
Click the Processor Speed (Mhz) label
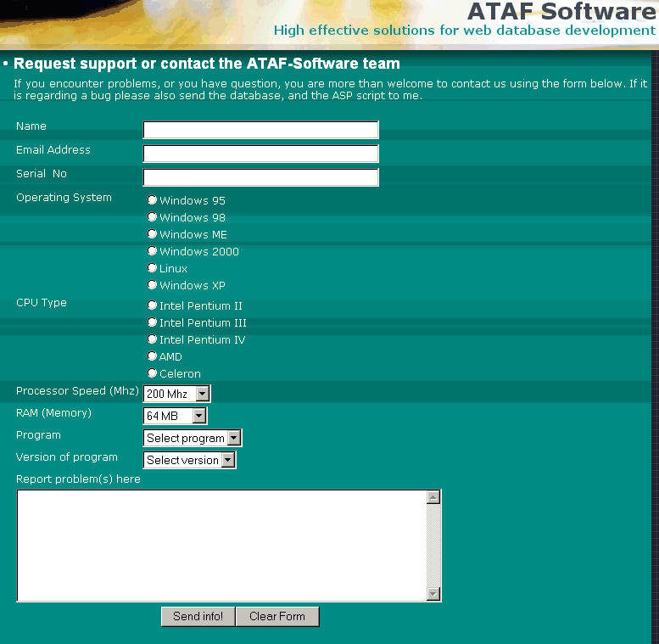(x=77, y=391)
